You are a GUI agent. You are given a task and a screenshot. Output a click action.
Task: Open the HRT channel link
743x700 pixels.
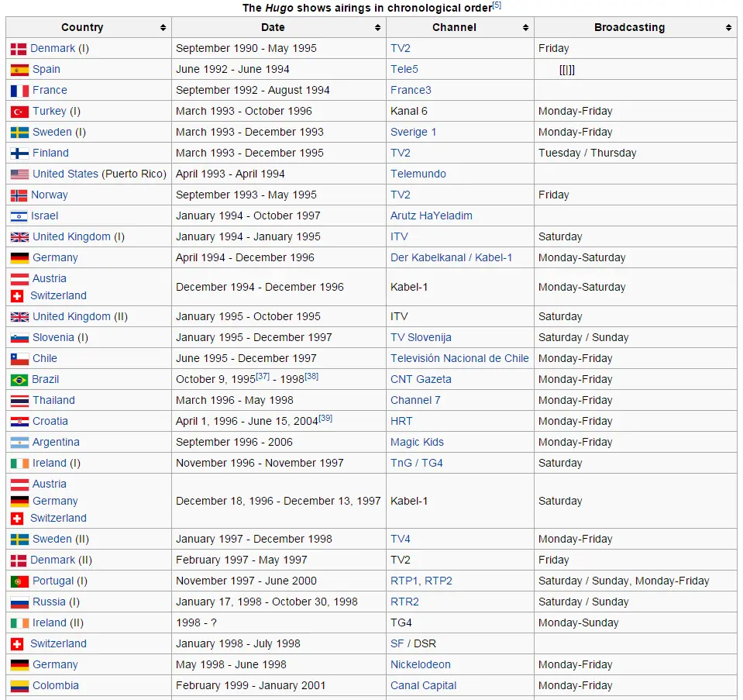coord(401,421)
